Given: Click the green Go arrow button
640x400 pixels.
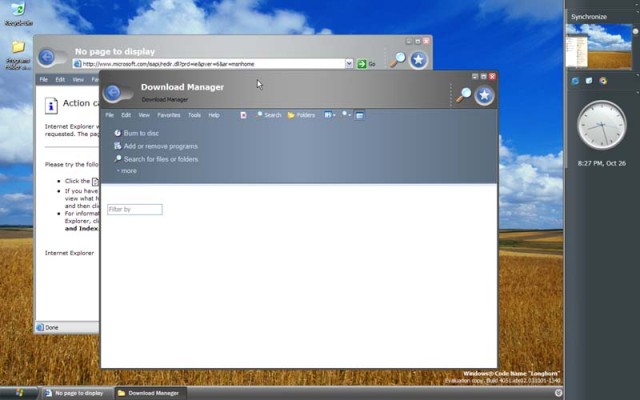Looking at the screenshot, I should click(362, 64).
